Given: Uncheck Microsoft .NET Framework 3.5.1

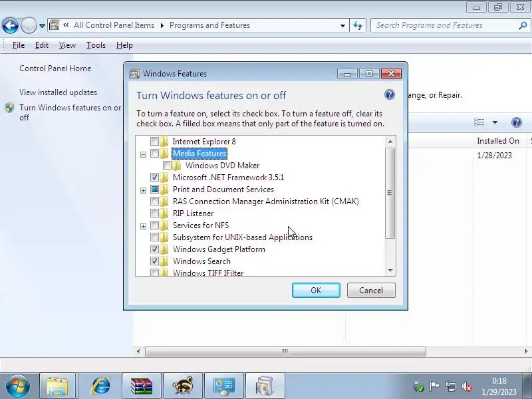Looking at the screenshot, I should coord(154,177).
